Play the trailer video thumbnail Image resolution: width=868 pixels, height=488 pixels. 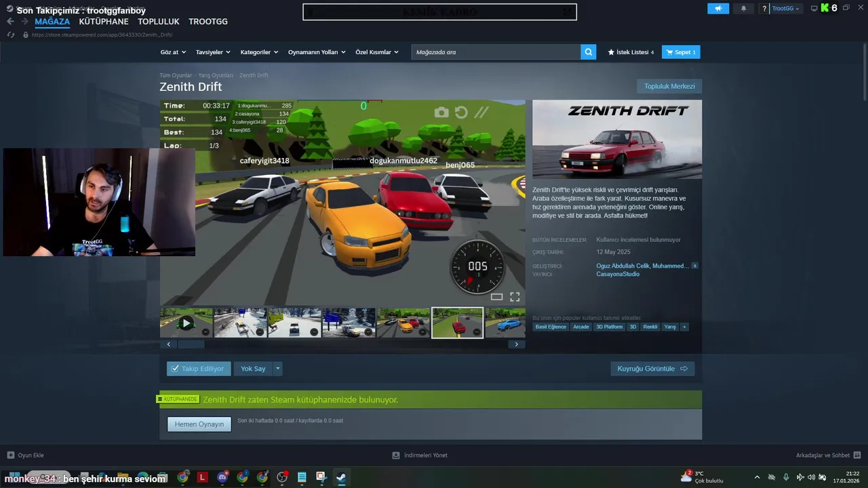[186, 323]
